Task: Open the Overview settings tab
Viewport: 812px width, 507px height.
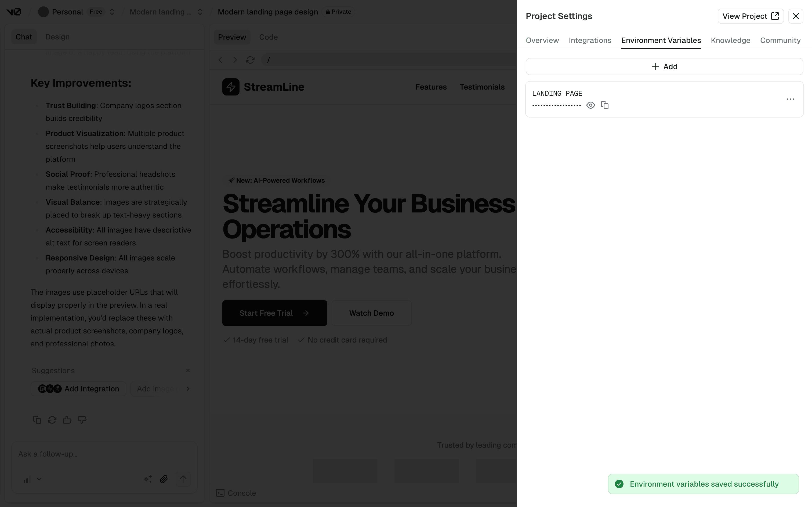Action: [x=542, y=40]
